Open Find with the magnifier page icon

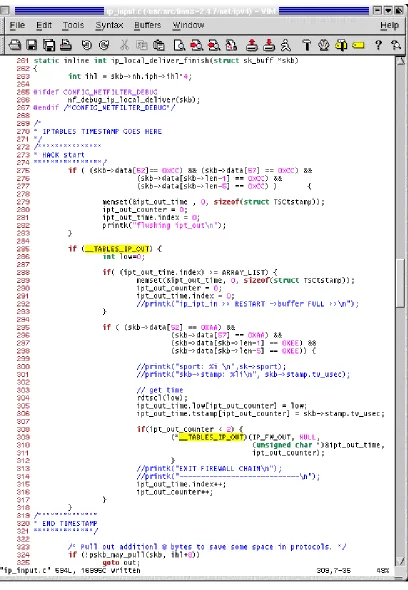click(179, 45)
